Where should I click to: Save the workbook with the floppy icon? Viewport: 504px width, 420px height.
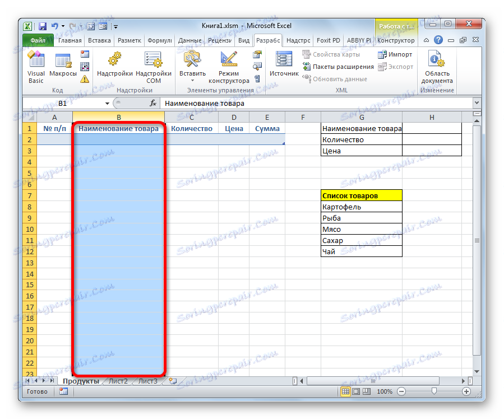click(x=43, y=26)
